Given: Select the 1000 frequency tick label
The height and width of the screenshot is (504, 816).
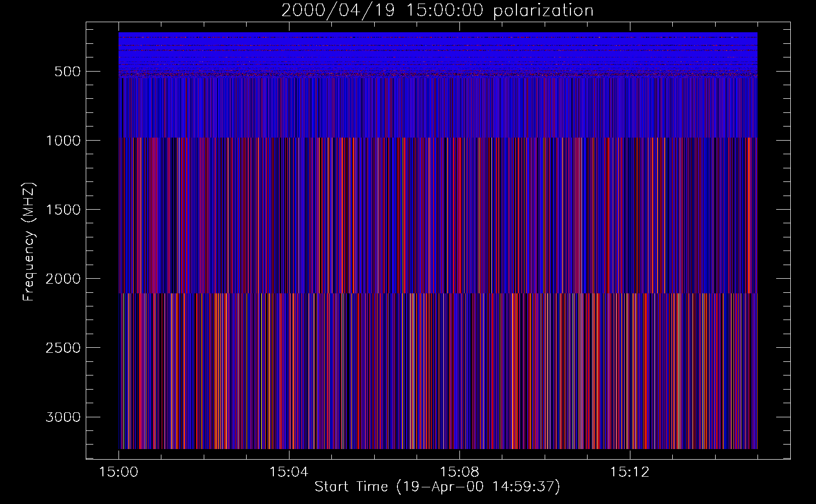Looking at the screenshot, I should tap(63, 141).
